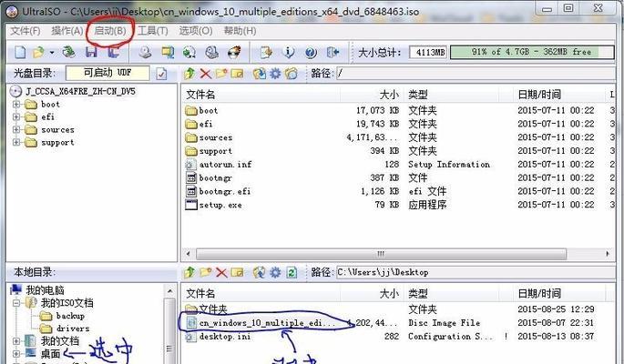The height and width of the screenshot is (364, 624).
Task: Open the 选项(O) menu
Action: point(195,31)
